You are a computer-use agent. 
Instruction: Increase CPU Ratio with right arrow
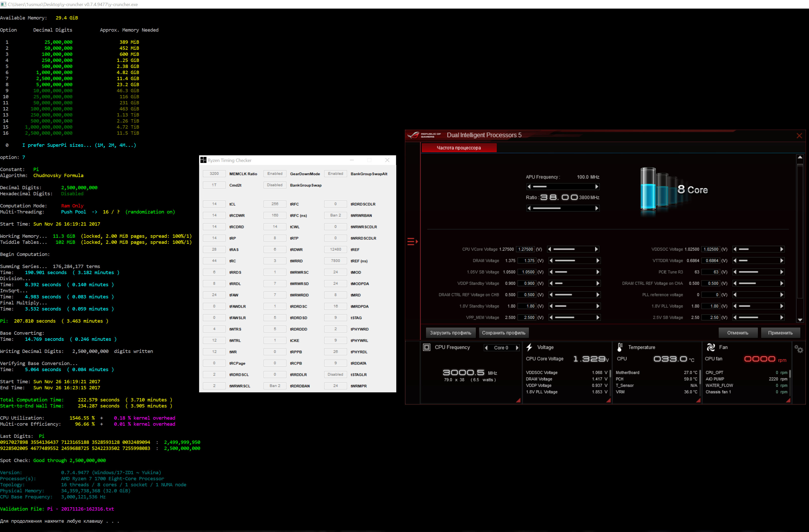pyautogui.click(x=596, y=208)
